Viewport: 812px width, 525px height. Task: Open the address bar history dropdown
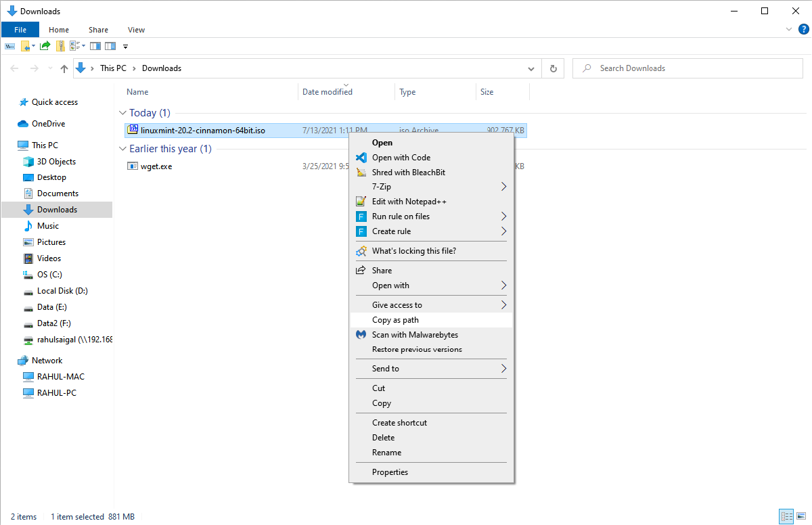[531, 68]
